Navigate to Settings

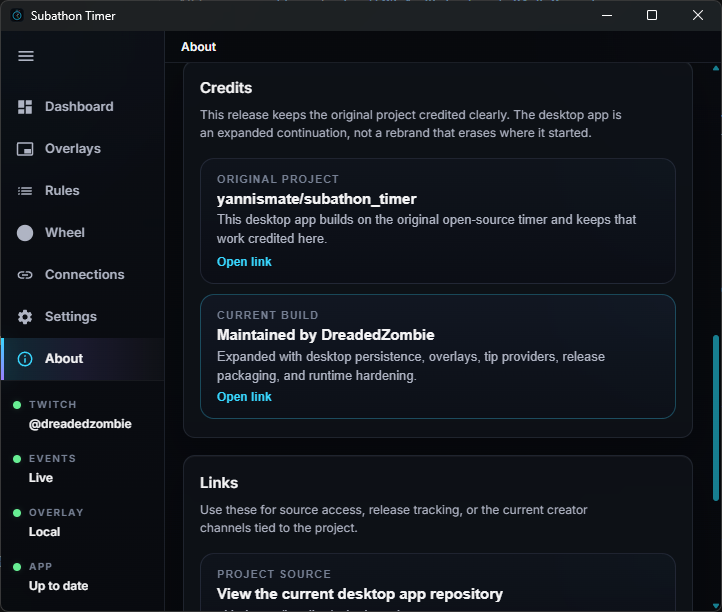tap(83, 317)
